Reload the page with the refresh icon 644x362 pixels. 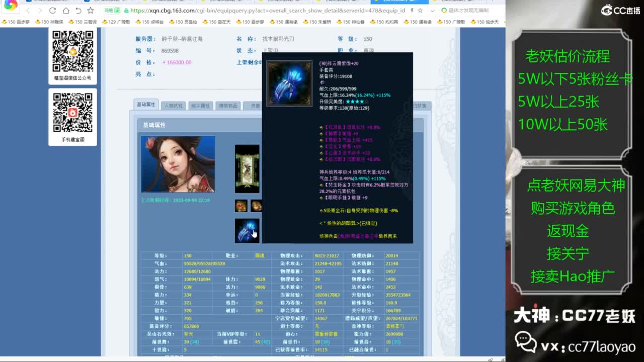point(52,11)
